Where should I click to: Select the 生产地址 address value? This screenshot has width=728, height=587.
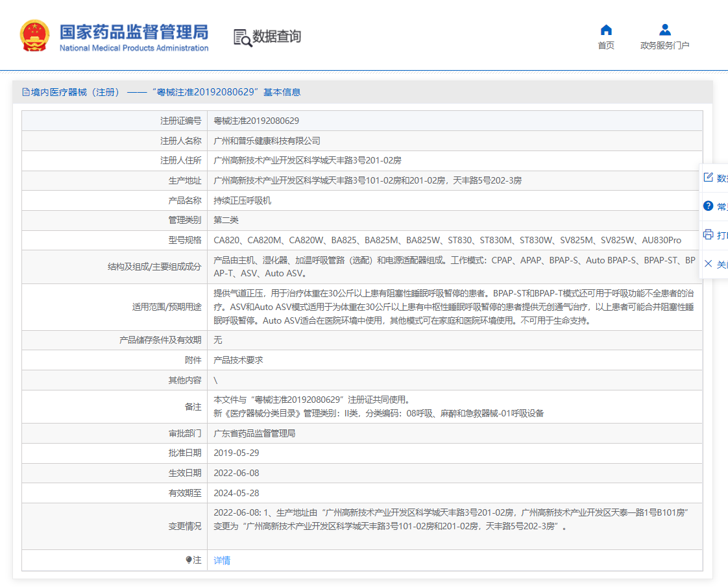click(x=368, y=180)
